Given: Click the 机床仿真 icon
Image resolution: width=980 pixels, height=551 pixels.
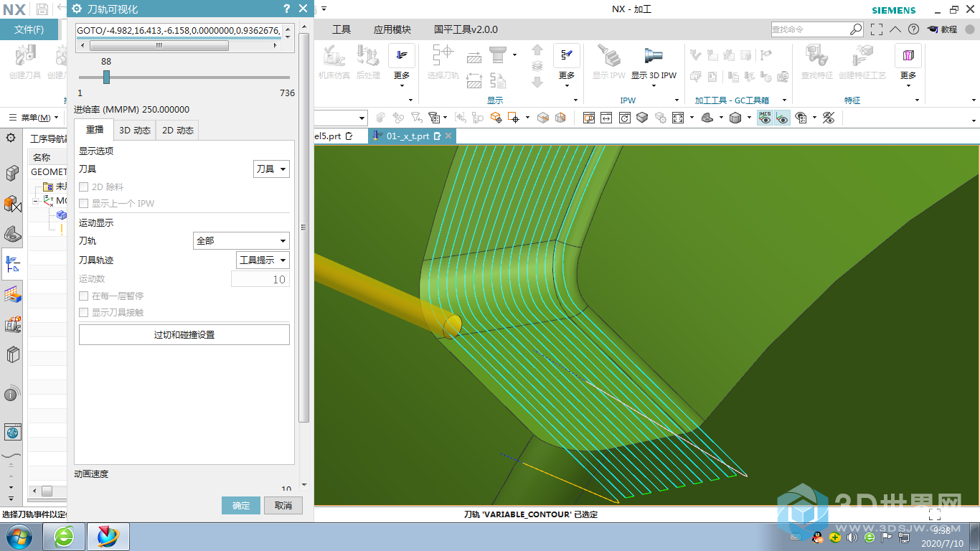Looking at the screenshot, I should click(334, 56).
